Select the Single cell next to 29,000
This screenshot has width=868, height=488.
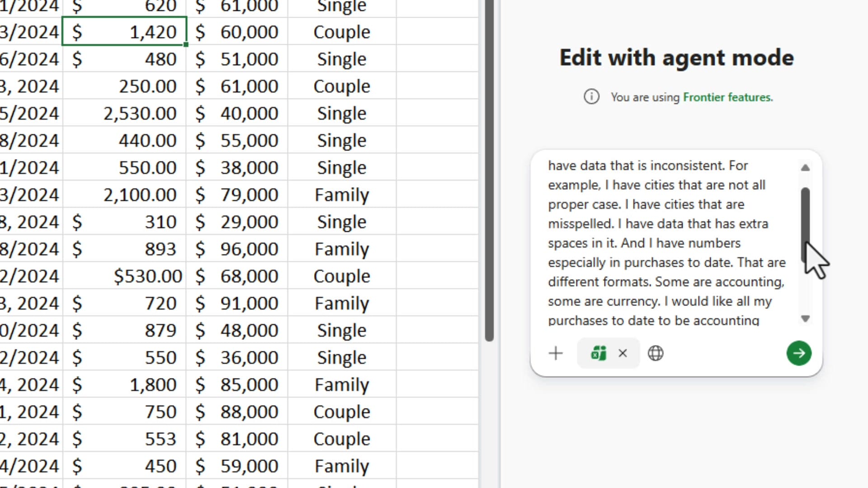point(342,221)
